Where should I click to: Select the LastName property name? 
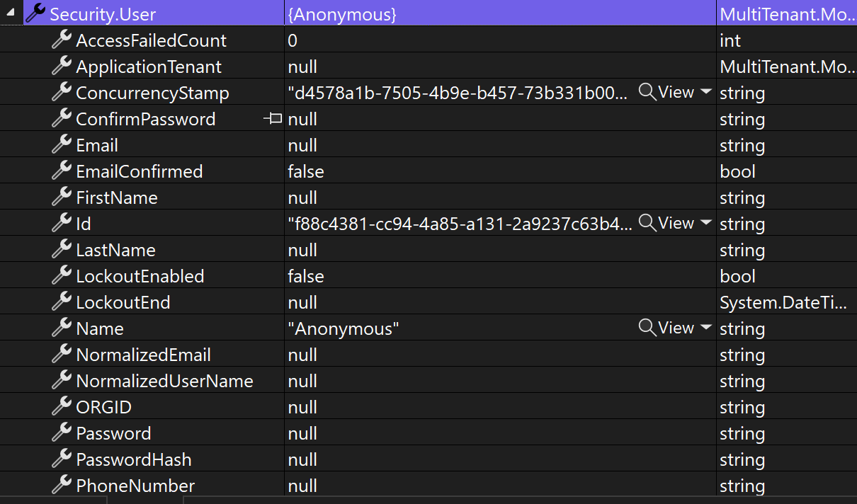point(115,250)
